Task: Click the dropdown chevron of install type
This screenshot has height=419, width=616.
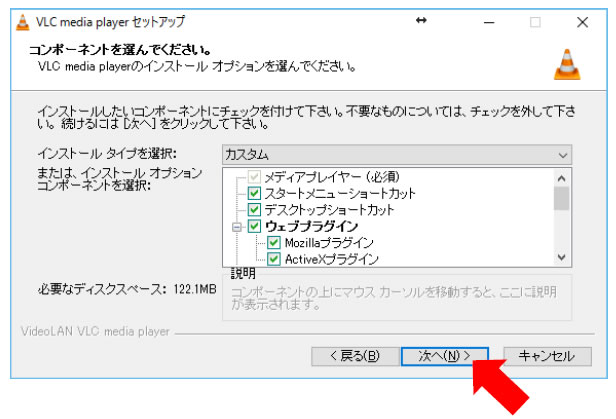Action: (563, 156)
